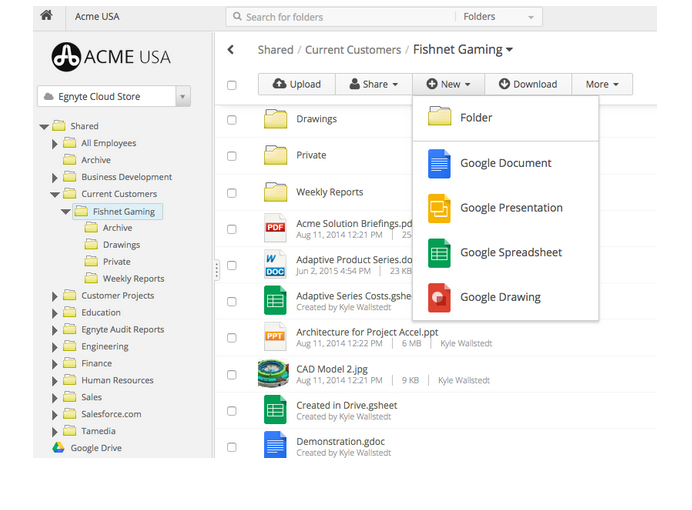Click the CAD Model 2.jpg thumbnail

pyautogui.click(x=275, y=374)
